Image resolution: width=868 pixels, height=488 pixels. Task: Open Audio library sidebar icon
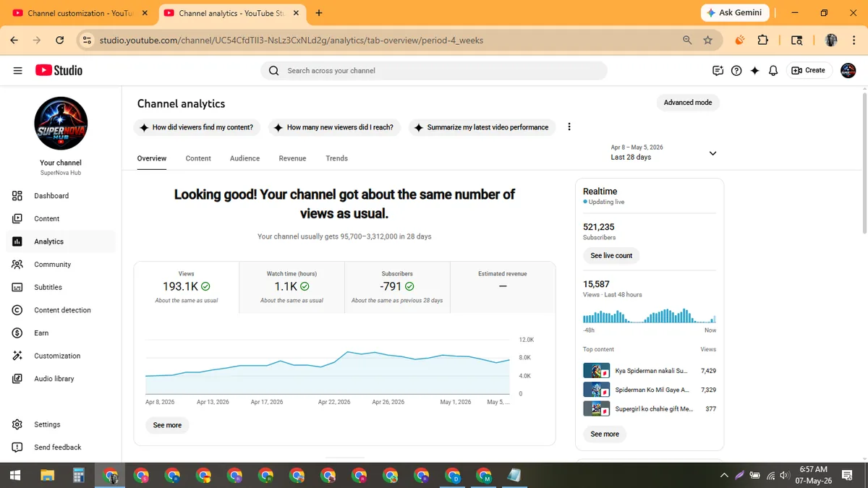click(x=17, y=379)
